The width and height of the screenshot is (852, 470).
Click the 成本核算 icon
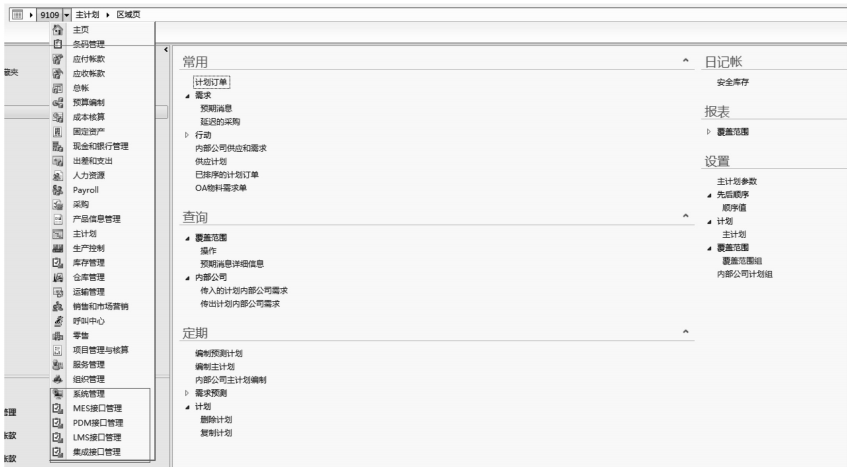click(58, 117)
